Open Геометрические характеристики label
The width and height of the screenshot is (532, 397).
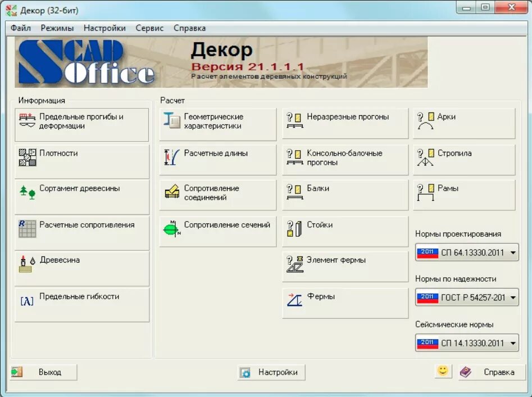pos(213,121)
